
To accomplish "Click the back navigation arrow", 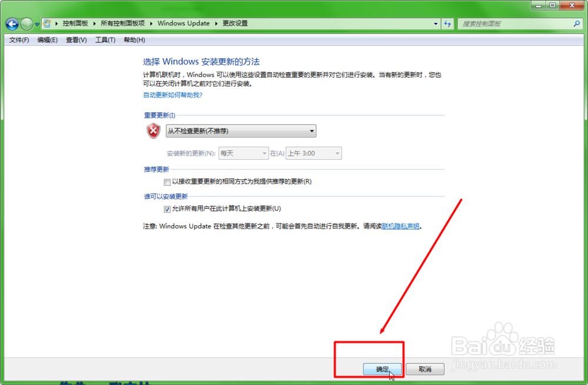I will tap(12, 24).
